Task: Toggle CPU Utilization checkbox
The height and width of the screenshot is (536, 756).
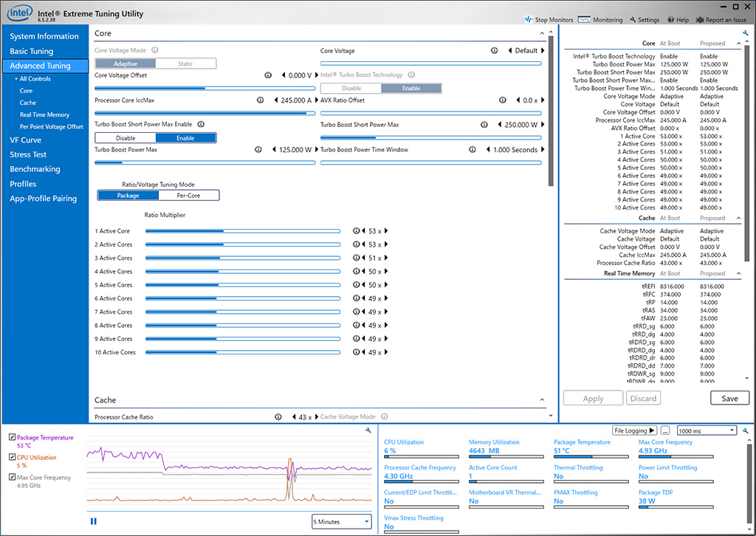Action: tap(12, 457)
